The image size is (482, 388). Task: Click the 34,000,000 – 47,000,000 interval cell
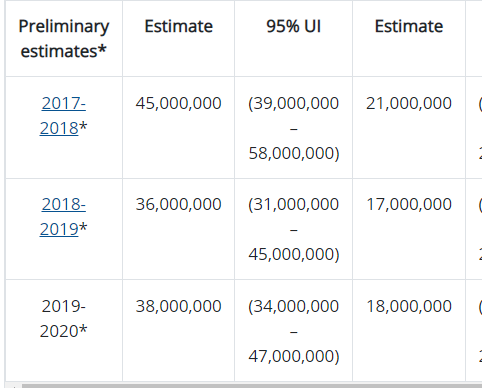pyautogui.click(x=293, y=331)
